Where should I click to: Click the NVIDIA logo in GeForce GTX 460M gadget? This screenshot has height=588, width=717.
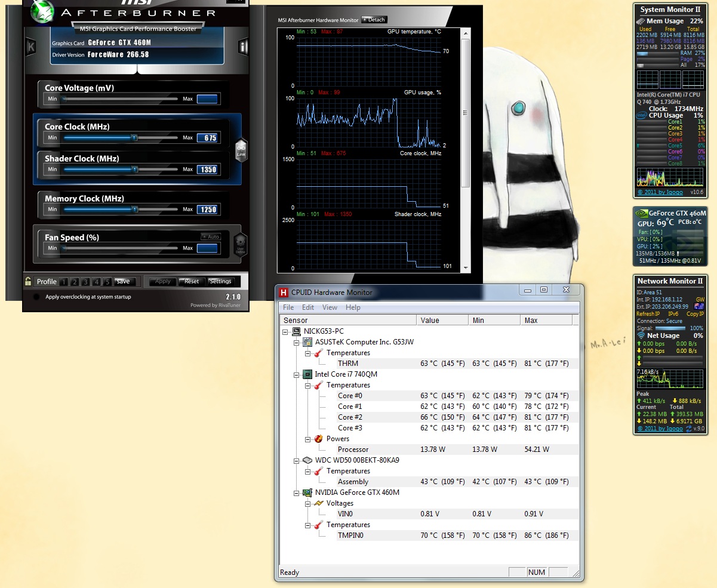coord(642,213)
